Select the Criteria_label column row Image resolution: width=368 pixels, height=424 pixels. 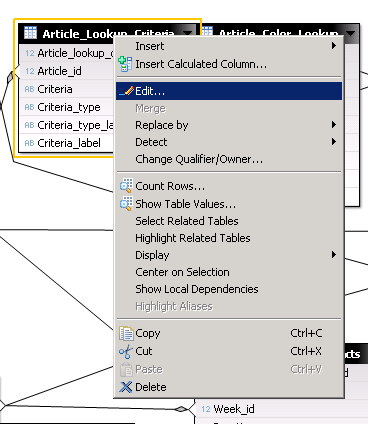pyautogui.click(x=67, y=143)
